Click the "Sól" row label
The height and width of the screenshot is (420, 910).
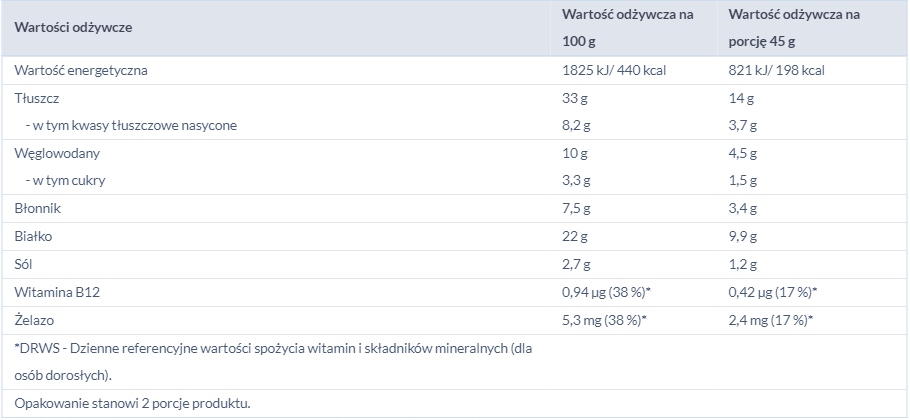26,264
